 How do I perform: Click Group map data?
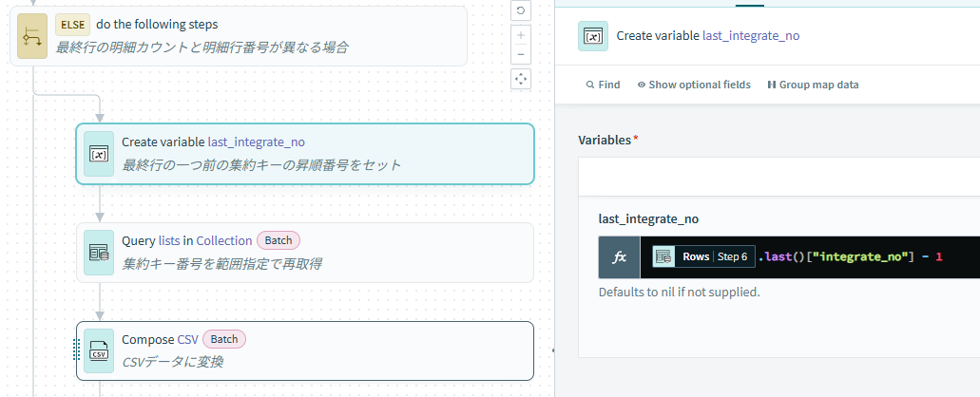point(813,85)
